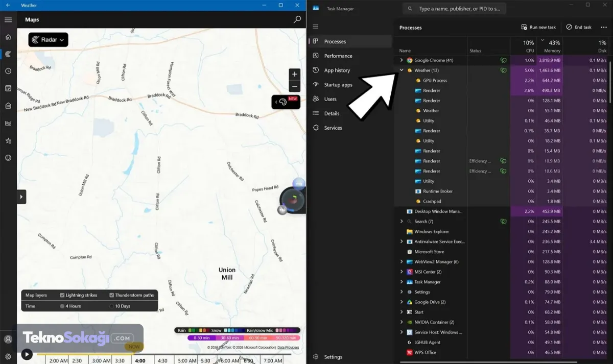Screen dimensions: 613x364
Task: Zoom in on the weather map
Action: [295, 74]
